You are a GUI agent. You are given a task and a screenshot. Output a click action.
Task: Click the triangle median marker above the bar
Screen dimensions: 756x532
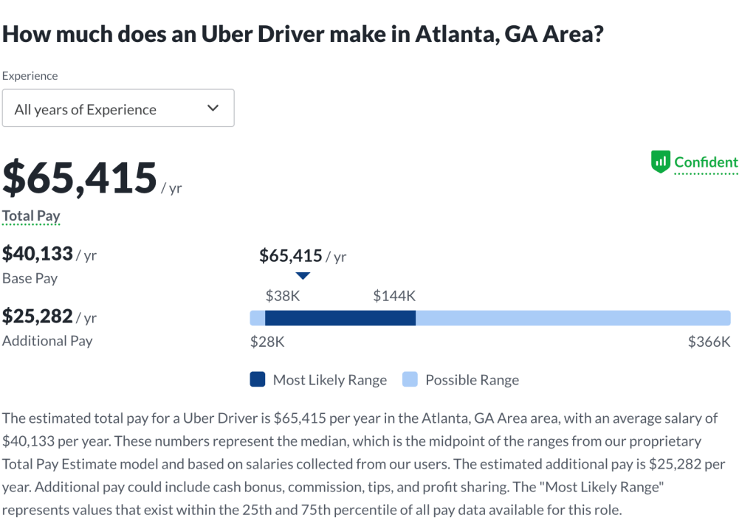pos(303,276)
